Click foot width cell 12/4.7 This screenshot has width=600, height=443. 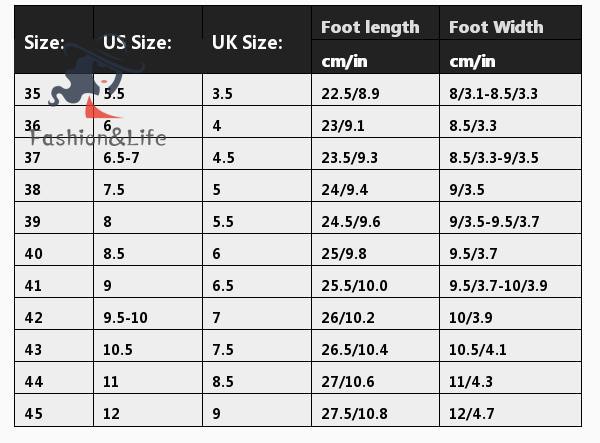[x=472, y=414]
